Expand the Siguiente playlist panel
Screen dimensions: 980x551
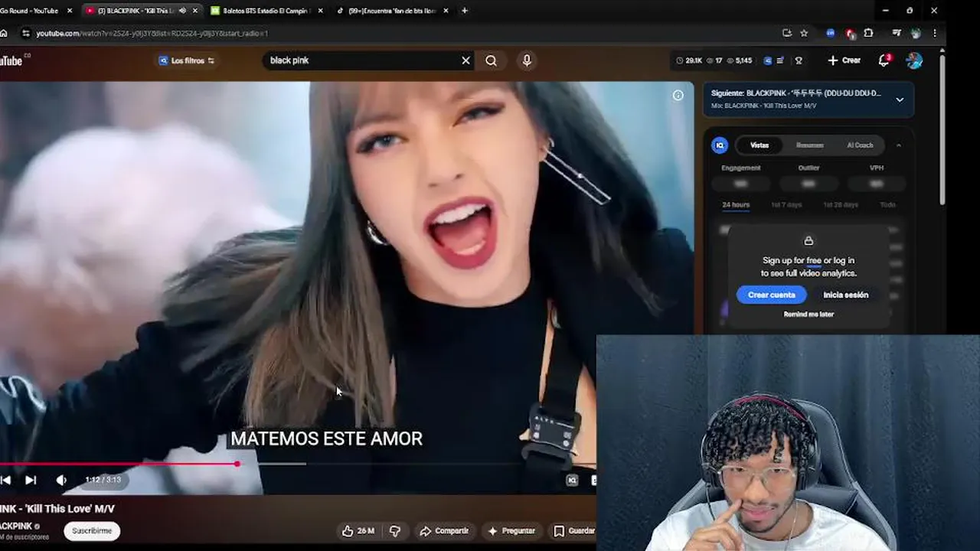point(900,99)
